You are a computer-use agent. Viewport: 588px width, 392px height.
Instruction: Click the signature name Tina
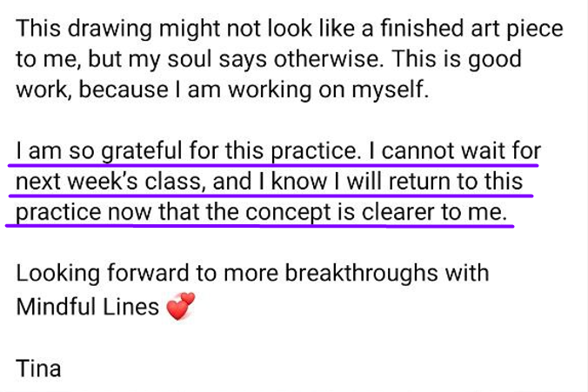click(x=38, y=369)
